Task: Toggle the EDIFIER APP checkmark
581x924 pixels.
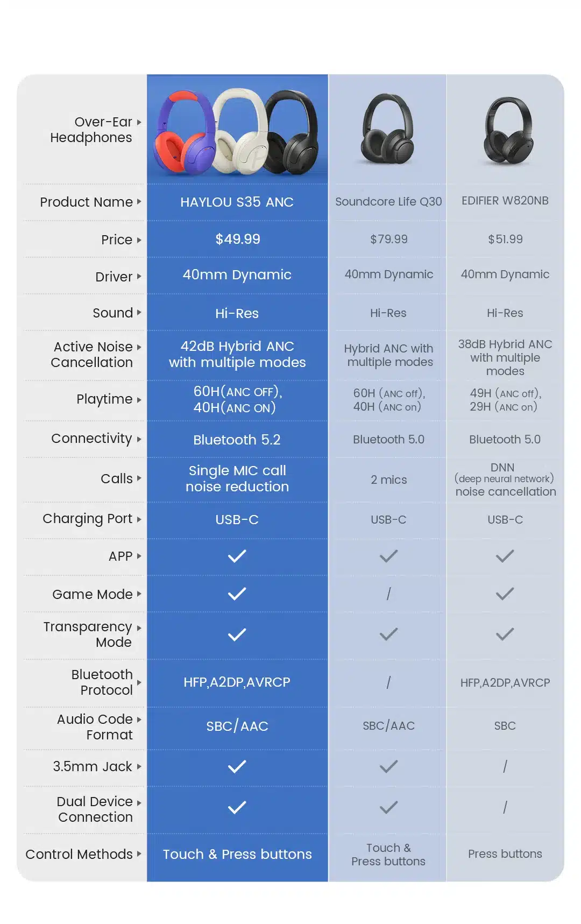Action: (x=505, y=556)
